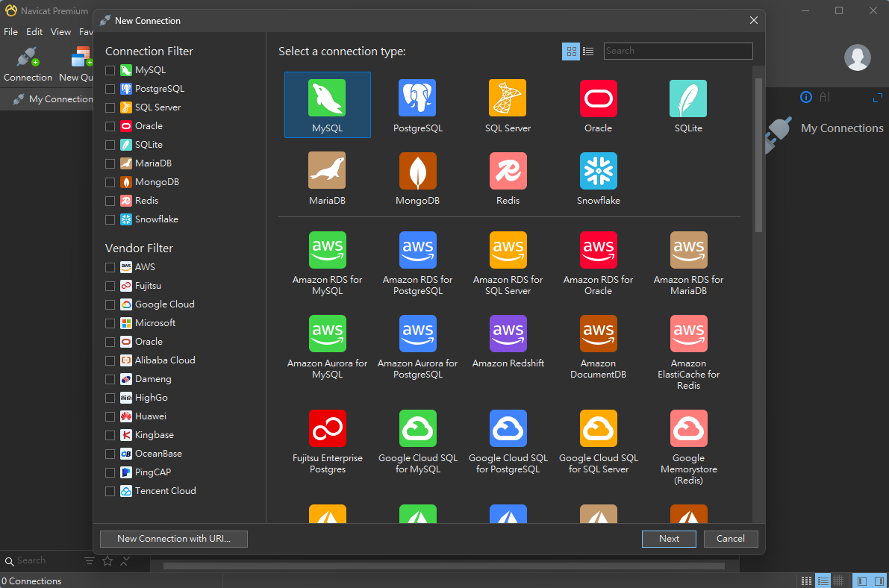Enable the Google Cloud vendor filter
The image size is (889, 588).
click(x=110, y=304)
